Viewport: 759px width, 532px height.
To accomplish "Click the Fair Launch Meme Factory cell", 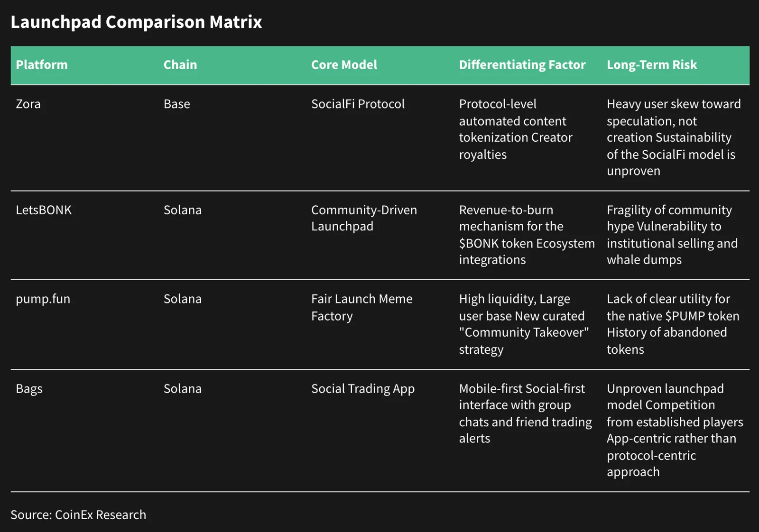I will point(361,307).
